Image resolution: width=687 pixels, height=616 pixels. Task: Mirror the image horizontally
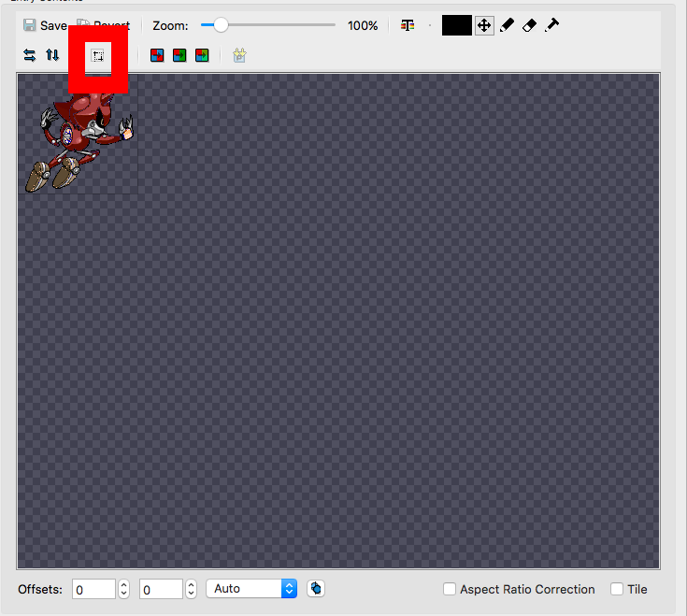coord(29,55)
